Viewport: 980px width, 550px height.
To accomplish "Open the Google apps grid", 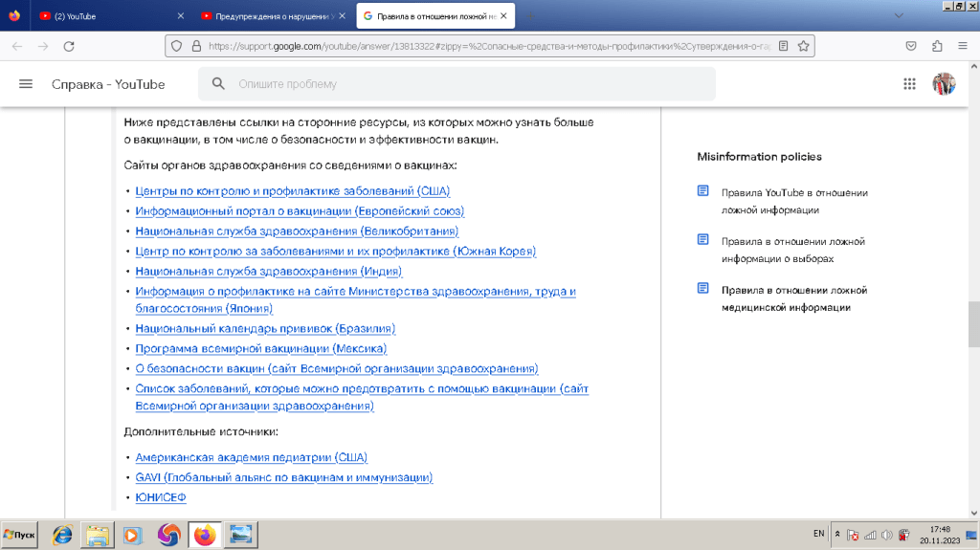I will [x=909, y=84].
